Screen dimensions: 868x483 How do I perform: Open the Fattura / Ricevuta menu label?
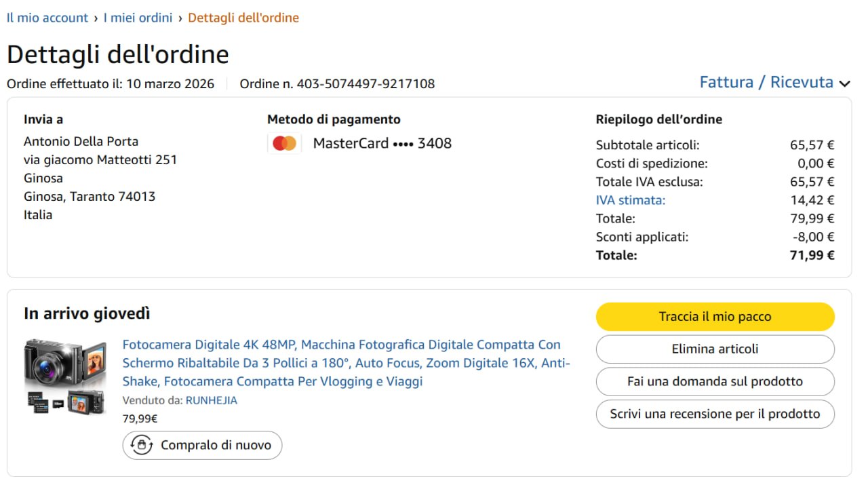[766, 83]
